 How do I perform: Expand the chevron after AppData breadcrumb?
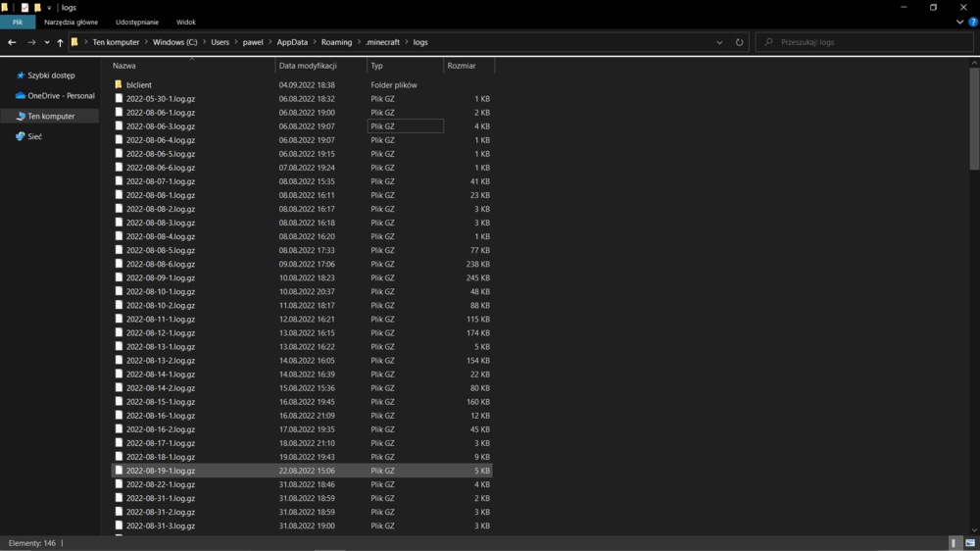315,42
